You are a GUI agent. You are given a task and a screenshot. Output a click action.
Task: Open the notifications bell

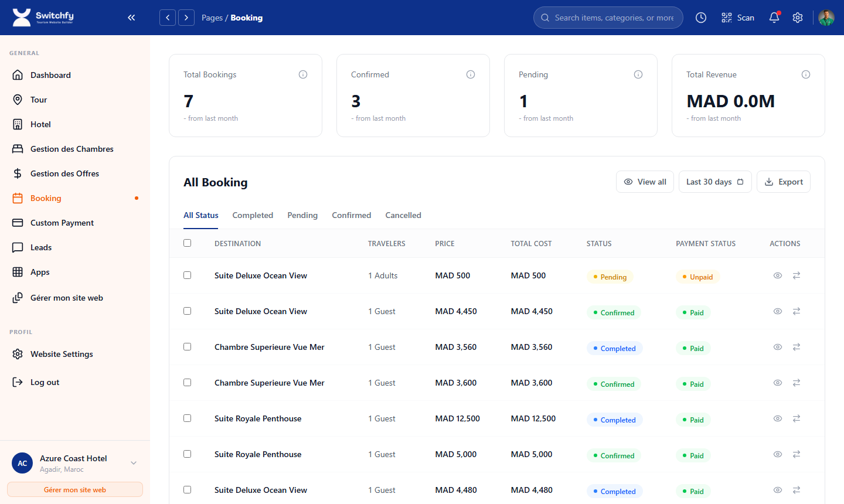click(x=774, y=18)
